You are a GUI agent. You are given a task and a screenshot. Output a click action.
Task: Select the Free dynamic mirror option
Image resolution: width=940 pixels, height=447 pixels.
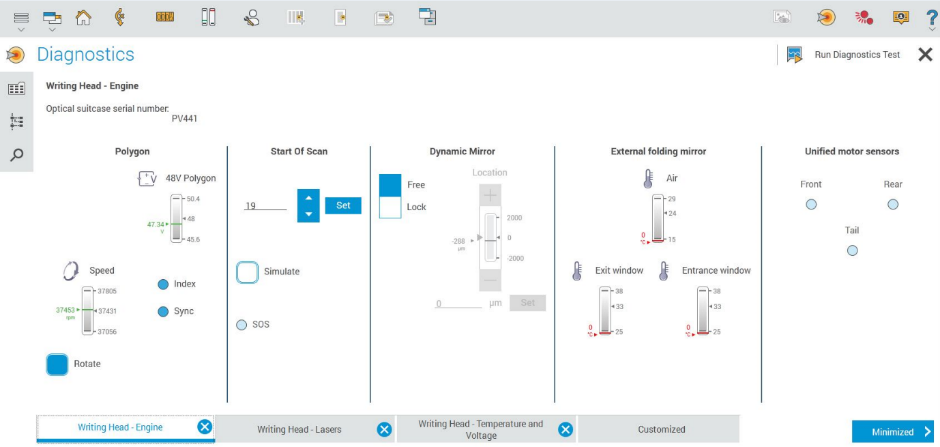390,185
